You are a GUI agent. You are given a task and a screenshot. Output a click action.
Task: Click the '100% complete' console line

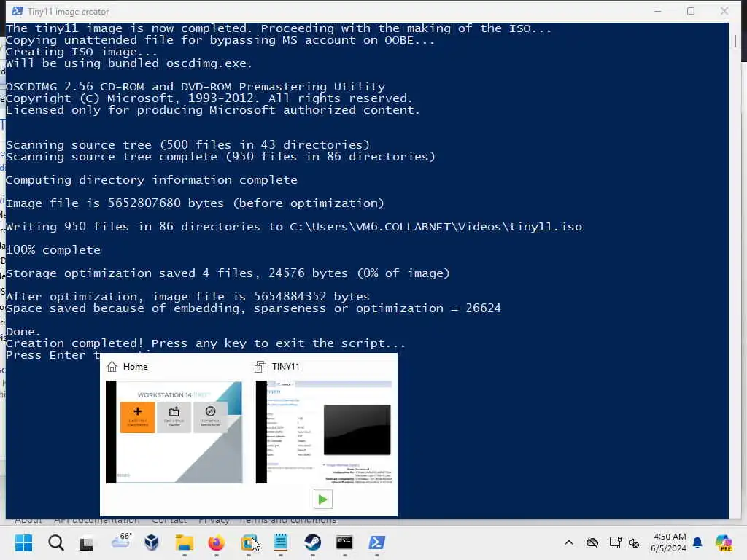(x=53, y=250)
